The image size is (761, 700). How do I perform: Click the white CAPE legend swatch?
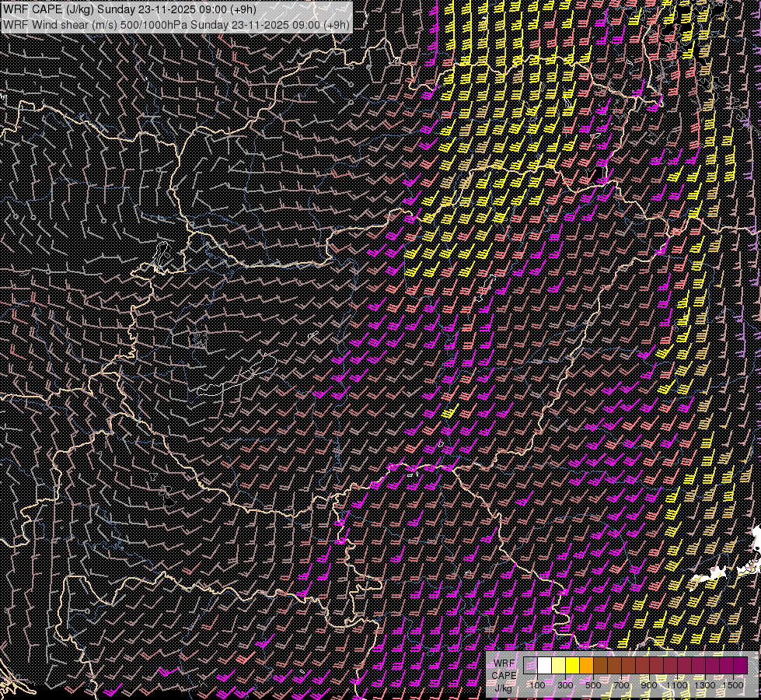click(x=545, y=665)
